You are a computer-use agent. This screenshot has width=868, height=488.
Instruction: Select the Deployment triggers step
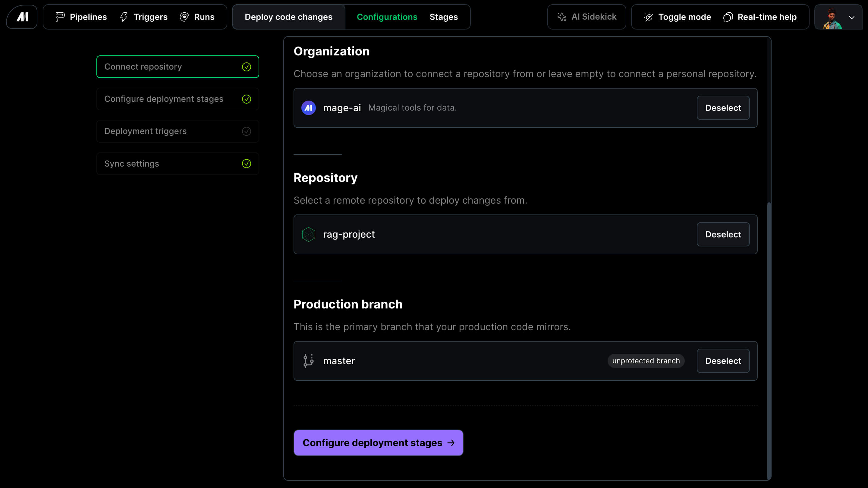(178, 131)
